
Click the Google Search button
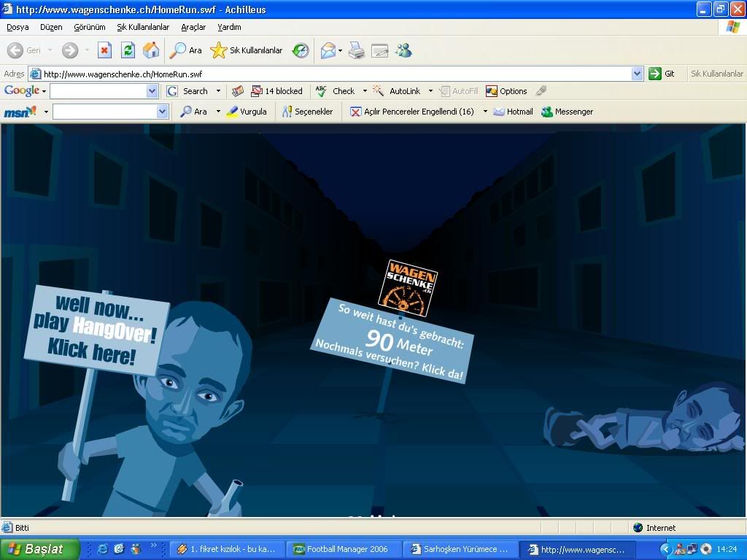click(187, 91)
